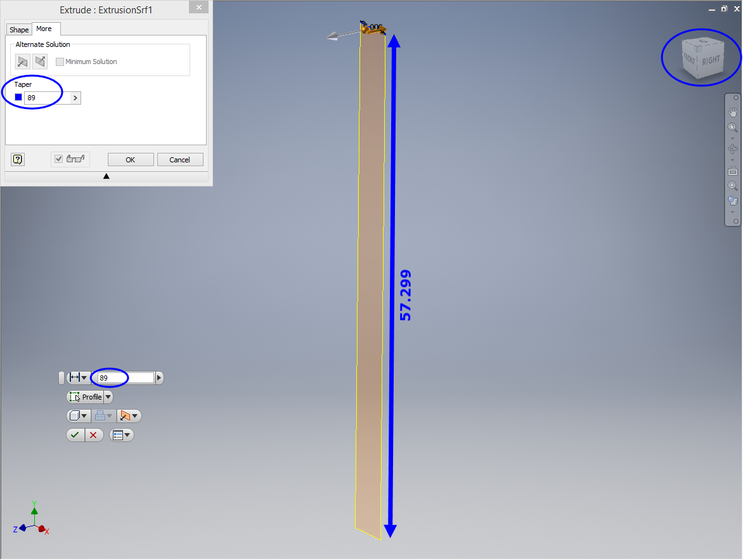This screenshot has width=743, height=560.
Task: Enable the Minimum Solution checkbox
Action: pos(60,61)
